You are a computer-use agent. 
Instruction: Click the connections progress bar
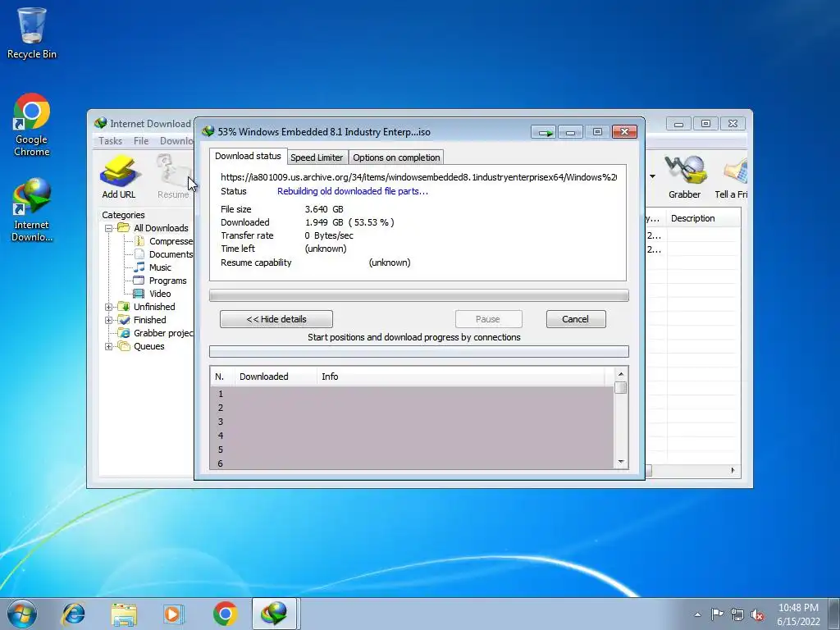[418, 351]
